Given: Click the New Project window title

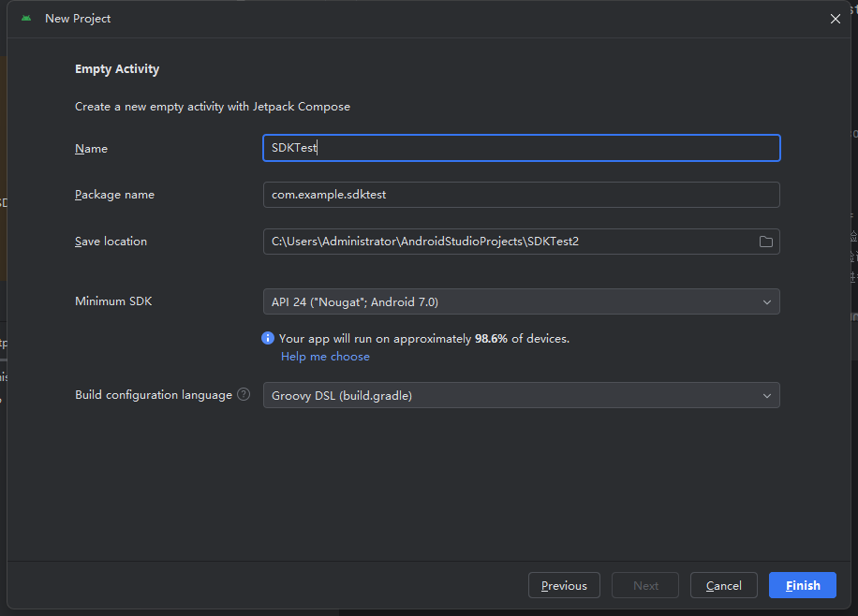Looking at the screenshot, I should (78, 19).
